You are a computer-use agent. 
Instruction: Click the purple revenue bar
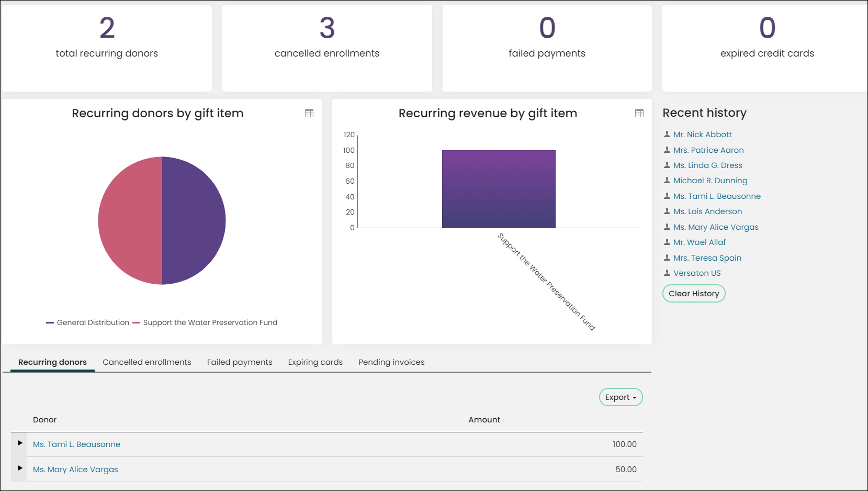point(499,189)
